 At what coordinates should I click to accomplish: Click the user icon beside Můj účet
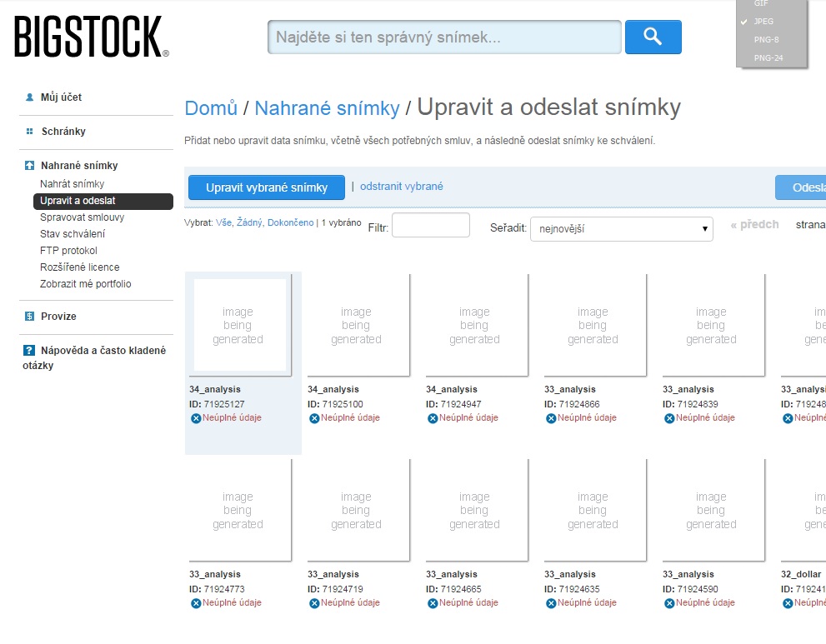[x=29, y=97]
